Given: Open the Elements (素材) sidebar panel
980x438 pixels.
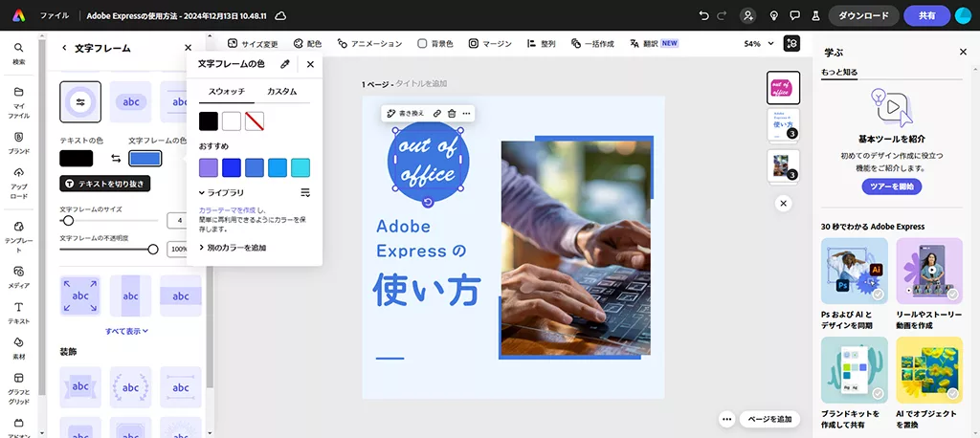Looking at the screenshot, I should point(19,348).
